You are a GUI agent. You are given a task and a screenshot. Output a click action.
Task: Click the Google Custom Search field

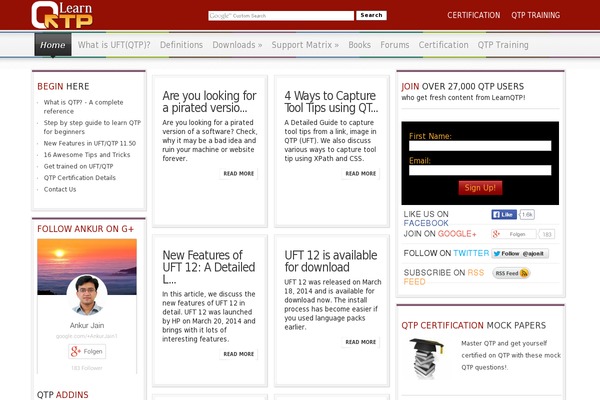[x=281, y=16]
